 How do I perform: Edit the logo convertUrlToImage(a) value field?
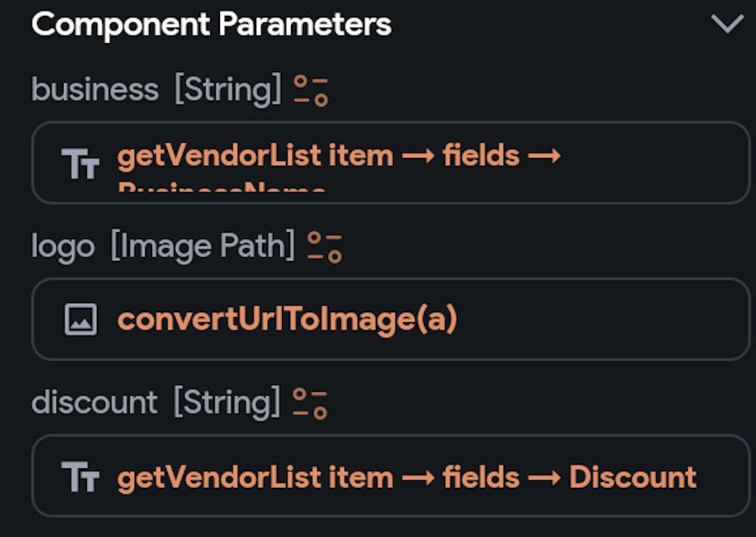[x=391, y=319]
